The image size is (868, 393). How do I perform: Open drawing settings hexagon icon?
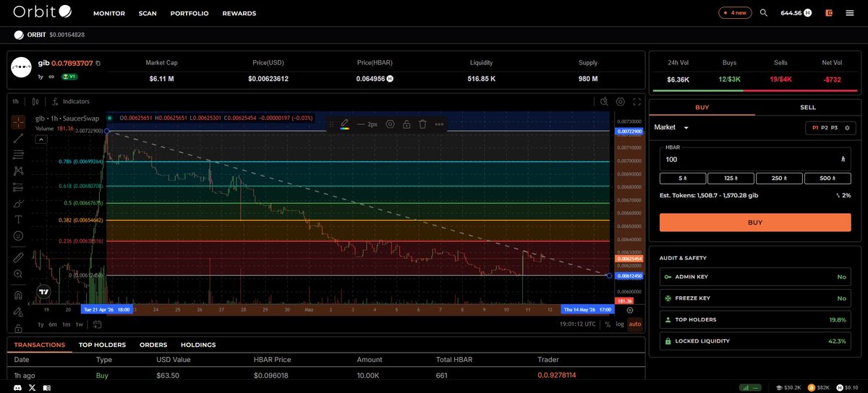point(390,124)
